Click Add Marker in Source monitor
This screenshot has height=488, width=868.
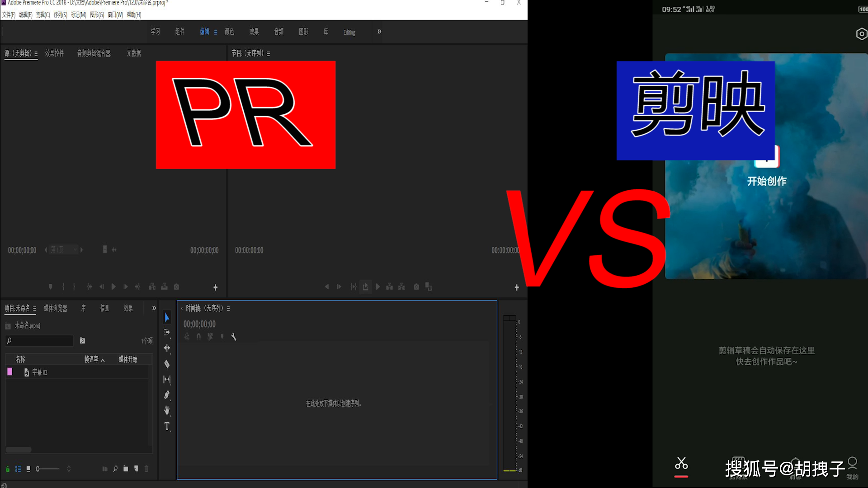tap(51, 287)
